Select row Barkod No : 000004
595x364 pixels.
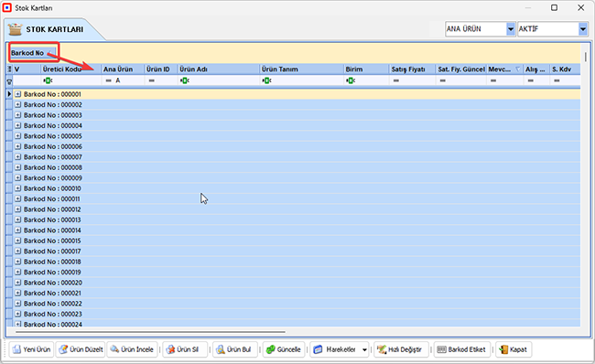pos(297,125)
